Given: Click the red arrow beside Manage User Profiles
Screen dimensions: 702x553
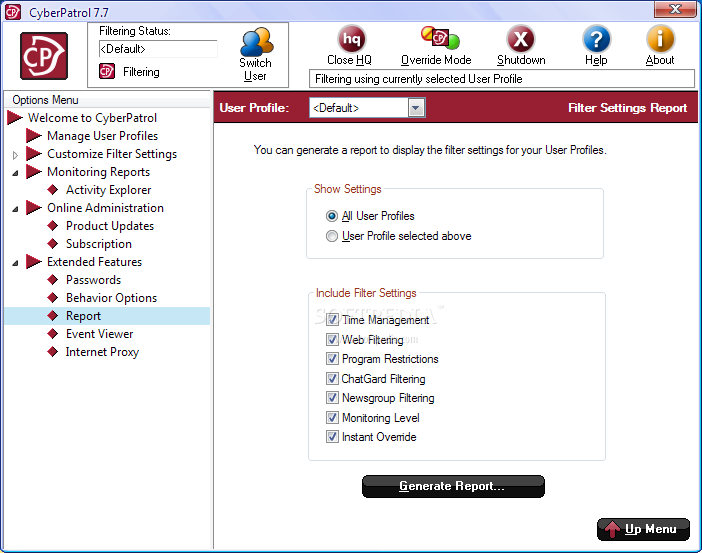Looking at the screenshot, I should pos(34,136).
